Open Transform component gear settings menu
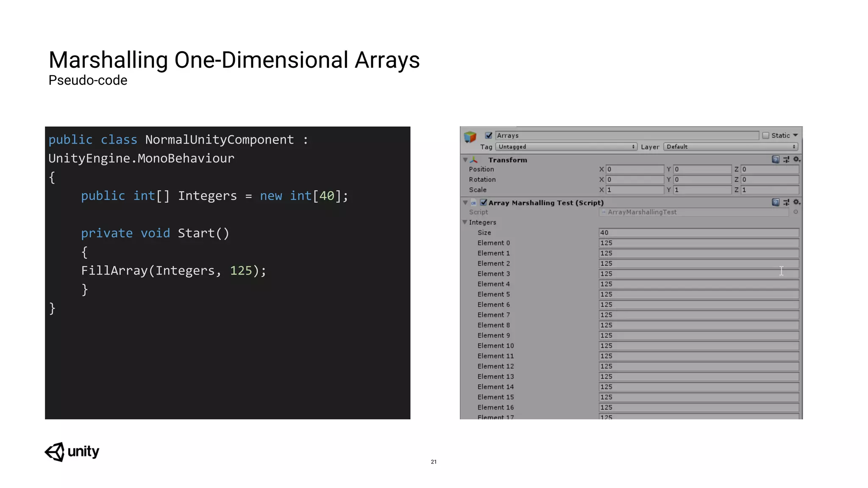Image resolution: width=868 pixels, height=488 pixels. tap(797, 159)
